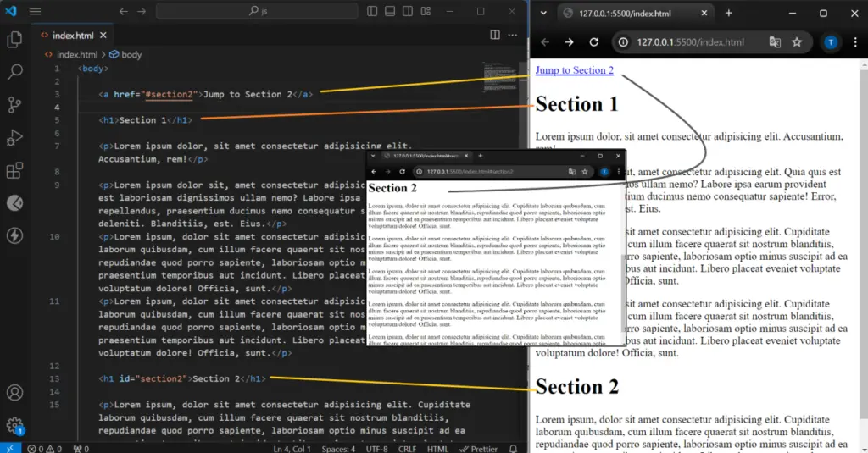Open the small inset browser three-dot menu
Viewport: 868px width, 453px height.
point(618,172)
